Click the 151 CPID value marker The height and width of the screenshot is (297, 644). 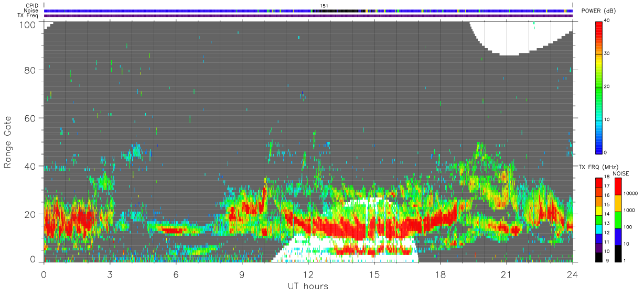tap(324, 6)
